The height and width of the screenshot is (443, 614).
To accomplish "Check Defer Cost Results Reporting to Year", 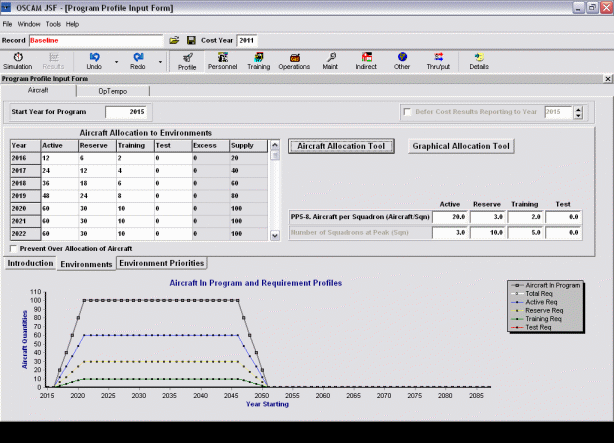I will 407,112.
